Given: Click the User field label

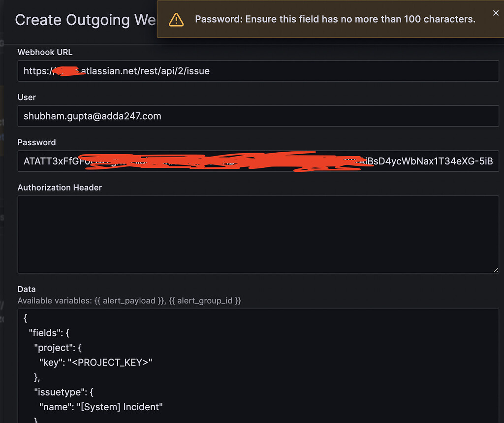Looking at the screenshot, I should pyautogui.click(x=27, y=98).
